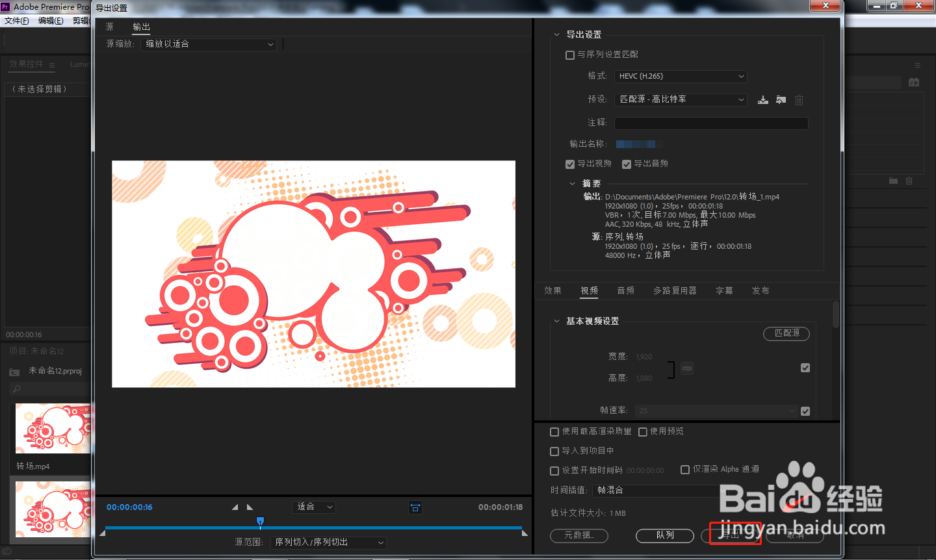
Task: Click the 估计文件大小: 1 MB text
Action: (588, 513)
